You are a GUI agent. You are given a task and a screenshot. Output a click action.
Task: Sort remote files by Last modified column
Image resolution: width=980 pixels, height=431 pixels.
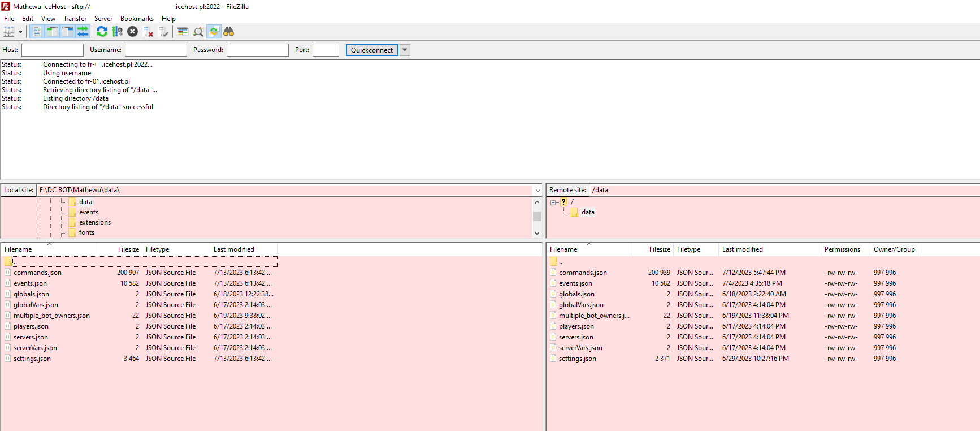769,249
